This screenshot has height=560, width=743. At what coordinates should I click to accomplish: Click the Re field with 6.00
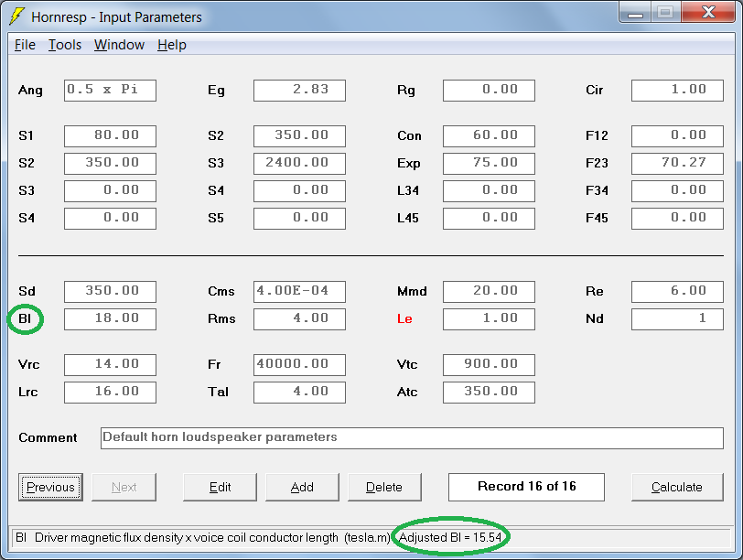click(678, 292)
